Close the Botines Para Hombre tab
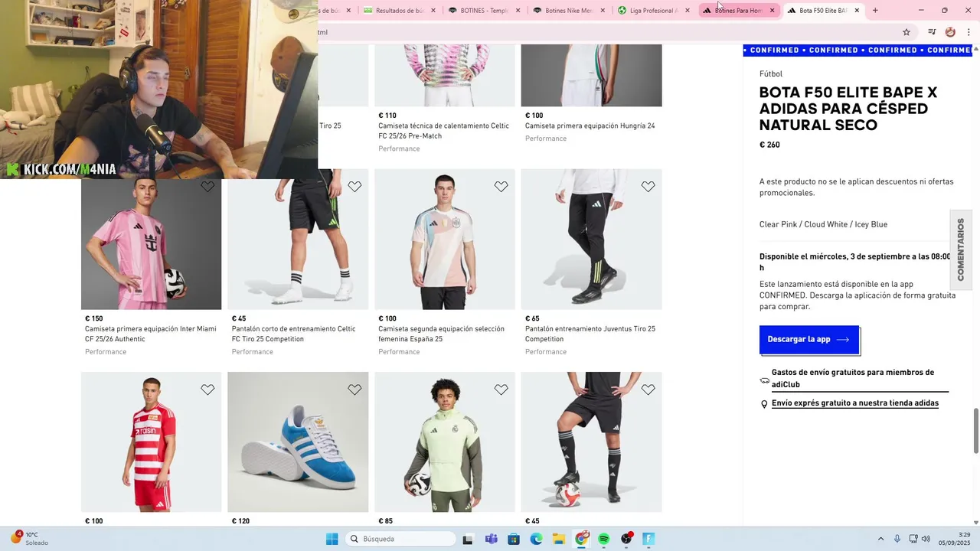Screen dimensions: 980x551 [772, 11]
